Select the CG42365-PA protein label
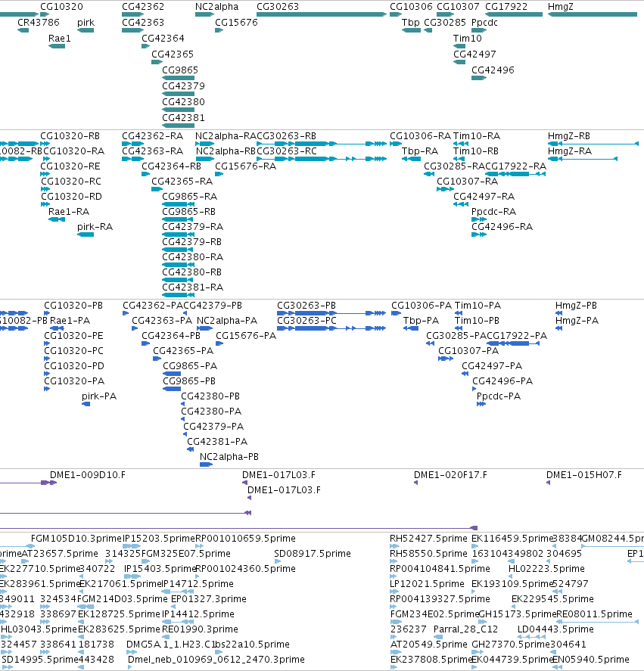The width and height of the screenshot is (644, 671). [x=183, y=350]
